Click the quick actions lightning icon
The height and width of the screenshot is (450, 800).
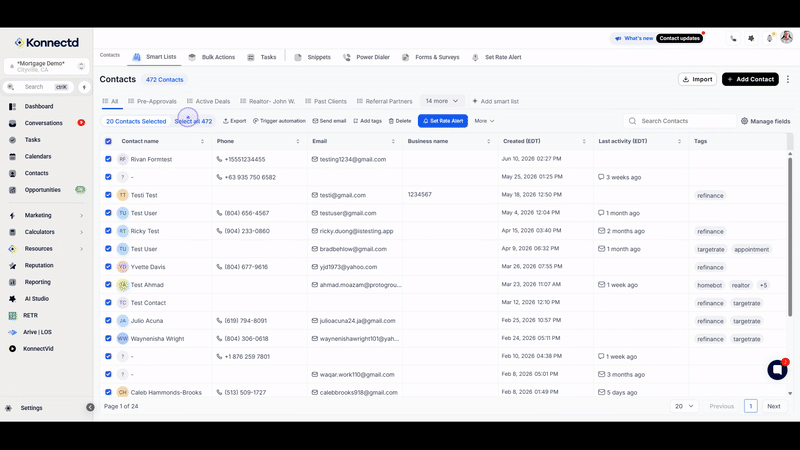coord(84,87)
